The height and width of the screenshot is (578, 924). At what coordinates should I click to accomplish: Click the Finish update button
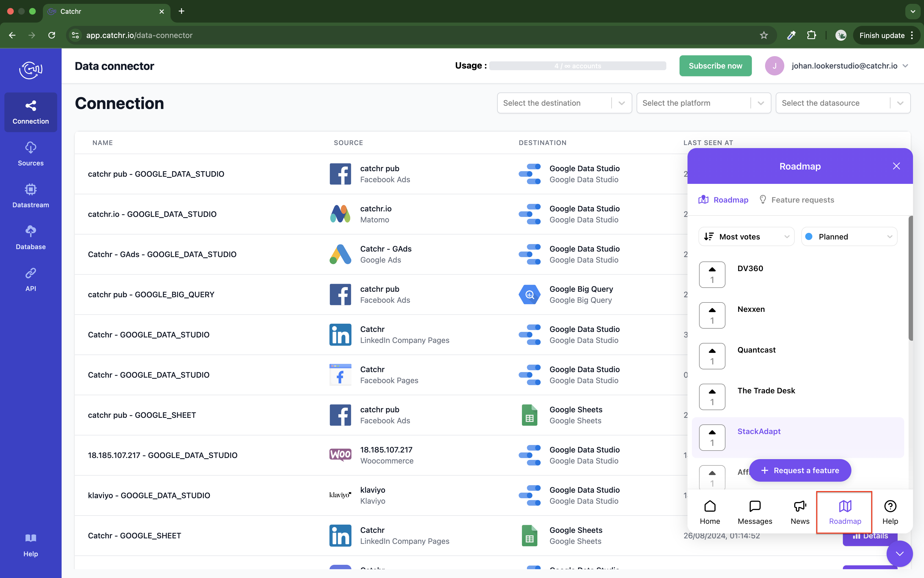pos(882,35)
